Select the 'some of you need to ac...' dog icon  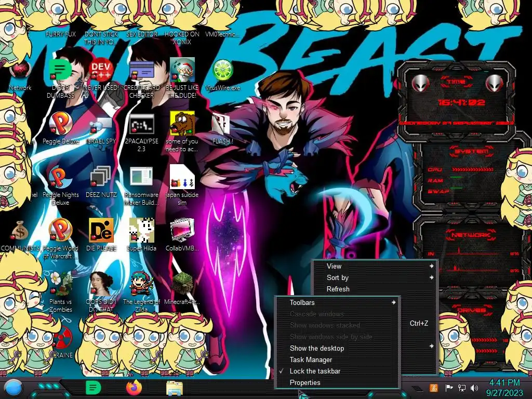click(x=182, y=124)
